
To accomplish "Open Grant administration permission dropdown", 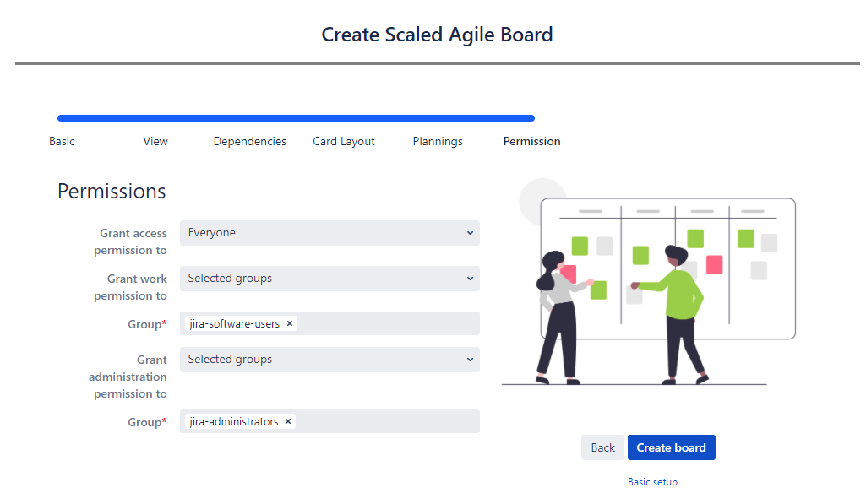I will (330, 360).
